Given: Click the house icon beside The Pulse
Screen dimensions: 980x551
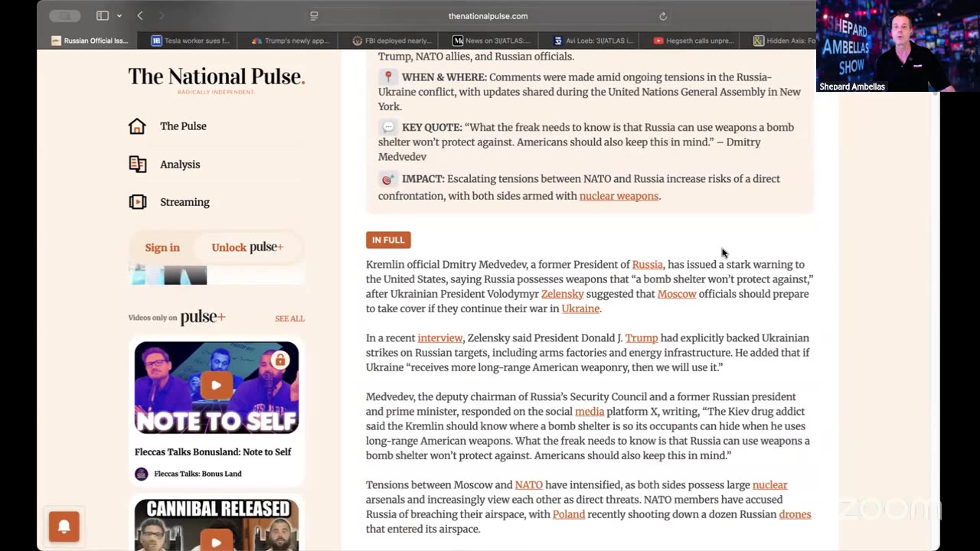Looking at the screenshot, I should click(x=137, y=126).
